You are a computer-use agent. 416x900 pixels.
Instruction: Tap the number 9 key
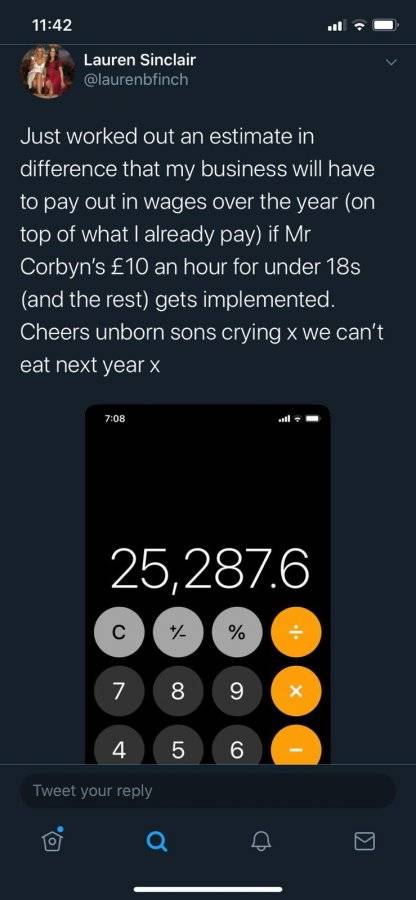point(237,691)
